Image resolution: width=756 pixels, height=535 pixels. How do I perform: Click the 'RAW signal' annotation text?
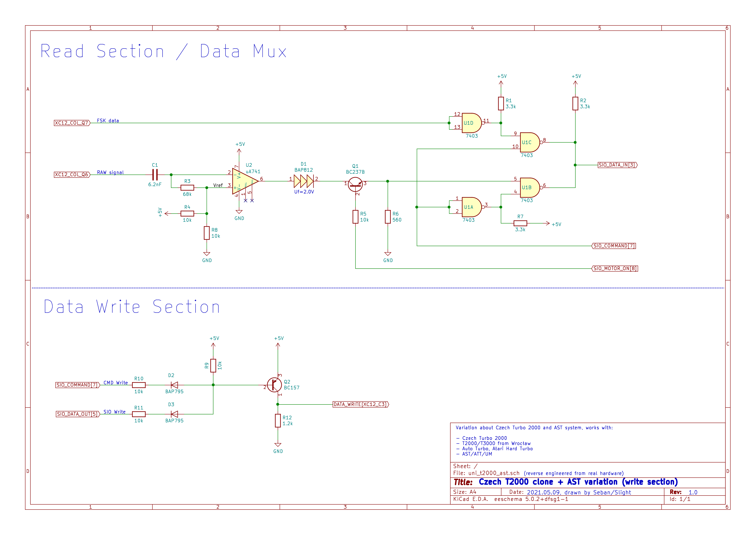(x=110, y=172)
